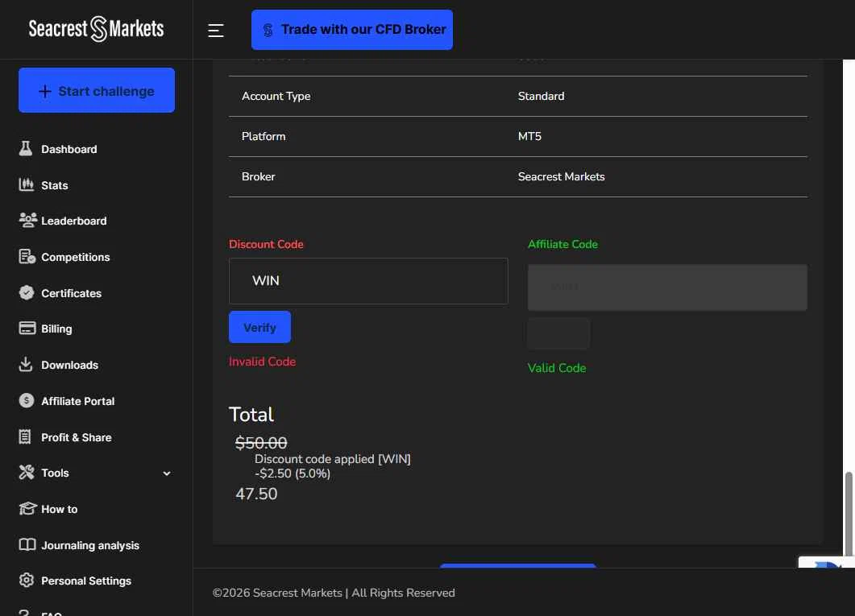Click the Seacrest Markets logo
The height and width of the screenshot is (616, 855).
(96, 29)
